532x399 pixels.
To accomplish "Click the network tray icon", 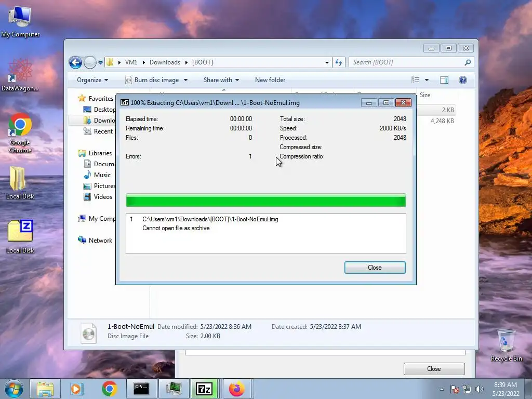I will pyautogui.click(x=467, y=389).
